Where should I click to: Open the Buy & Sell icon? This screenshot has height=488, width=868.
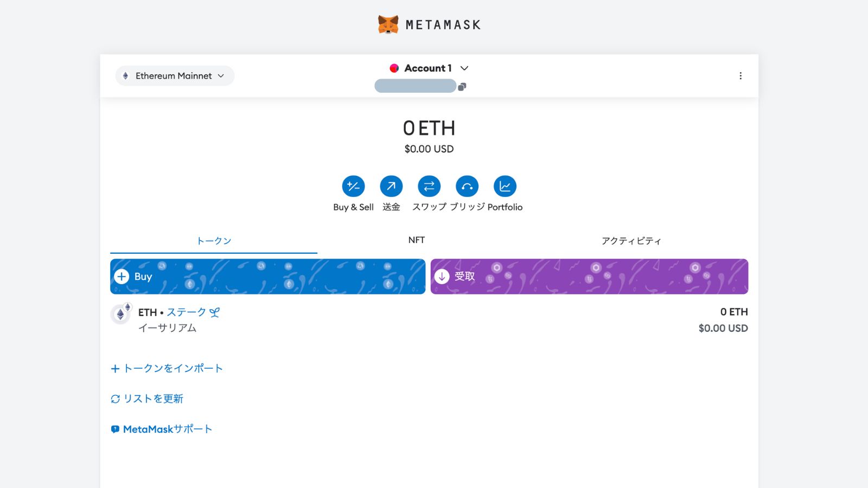353,187
